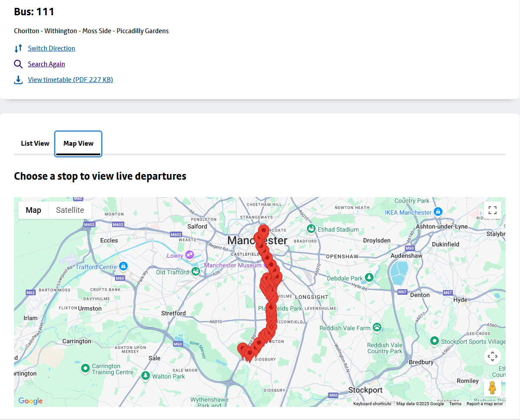Click the Eccles map label

[109, 240]
